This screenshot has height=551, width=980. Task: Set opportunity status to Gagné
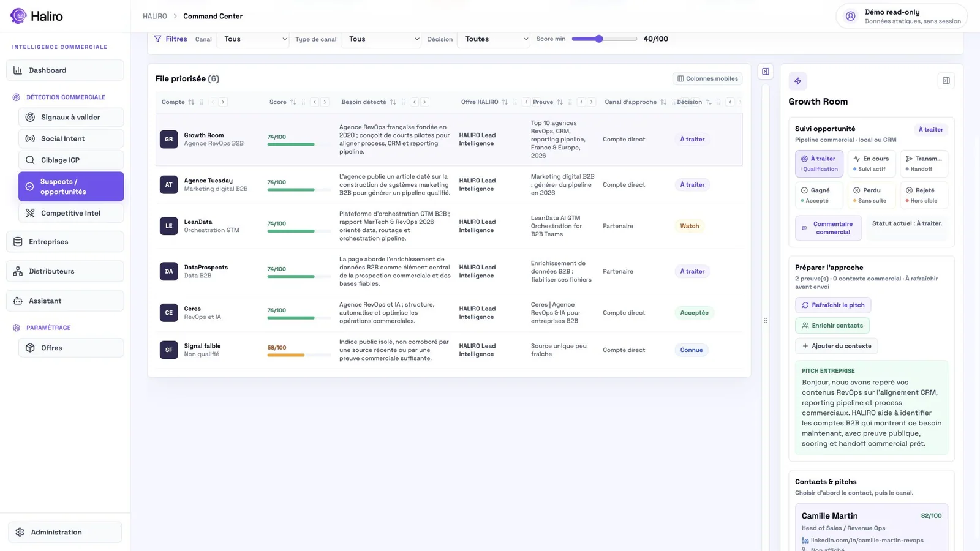[820, 195]
